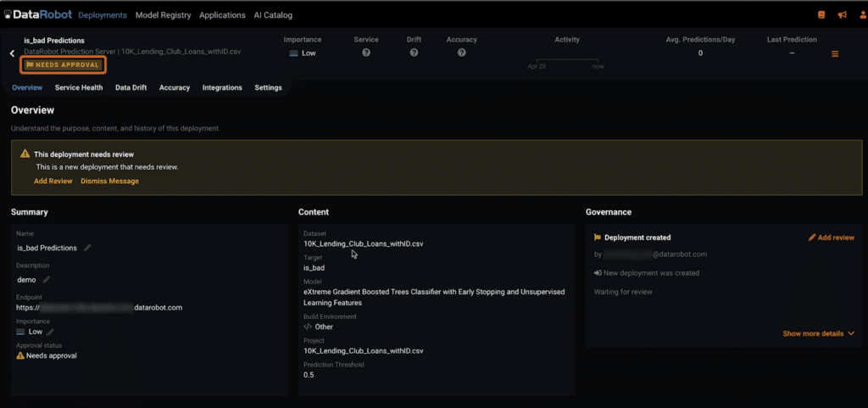Click the Waiting for review text

coord(623,292)
